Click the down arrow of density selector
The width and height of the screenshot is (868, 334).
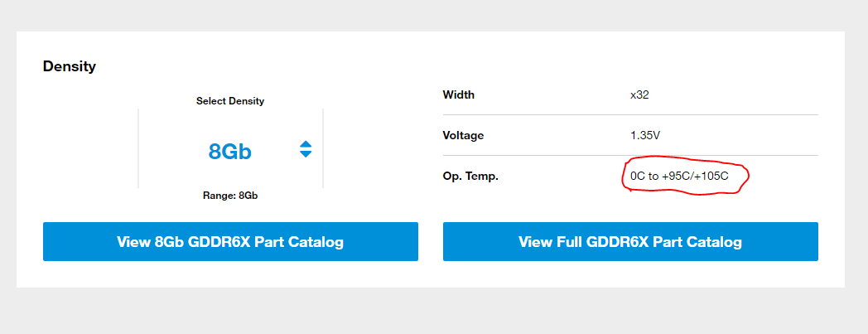click(x=306, y=154)
